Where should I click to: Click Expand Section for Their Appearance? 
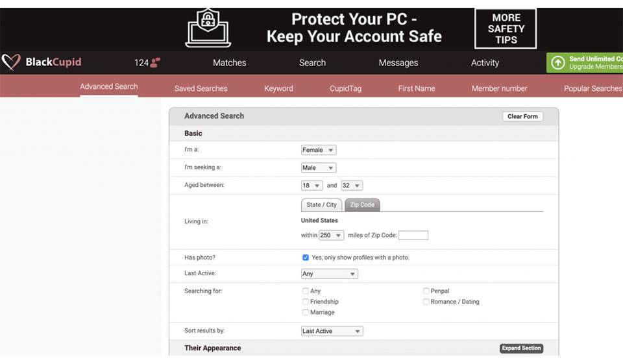pos(521,348)
